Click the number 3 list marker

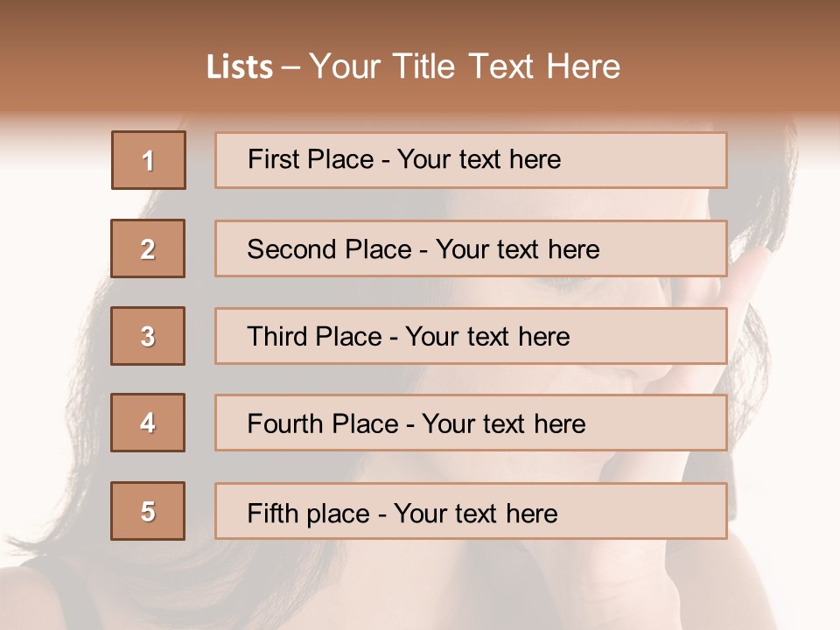[x=148, y=336]
